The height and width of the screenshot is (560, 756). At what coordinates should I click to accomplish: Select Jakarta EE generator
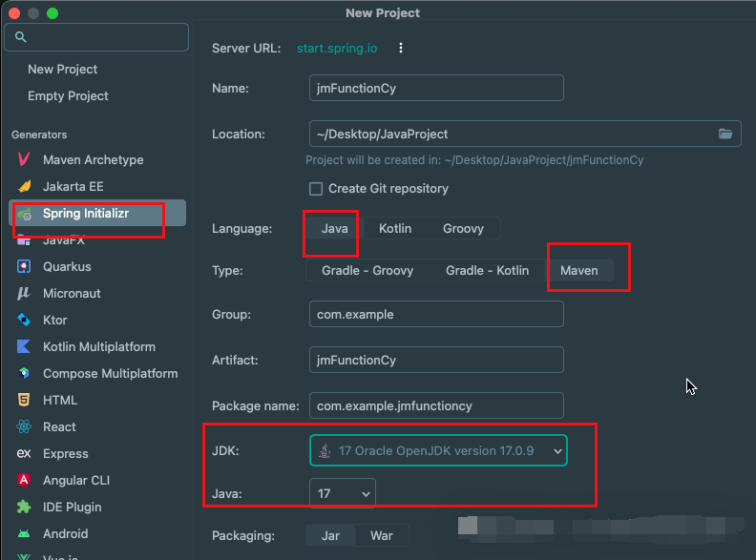pos(73,186)
